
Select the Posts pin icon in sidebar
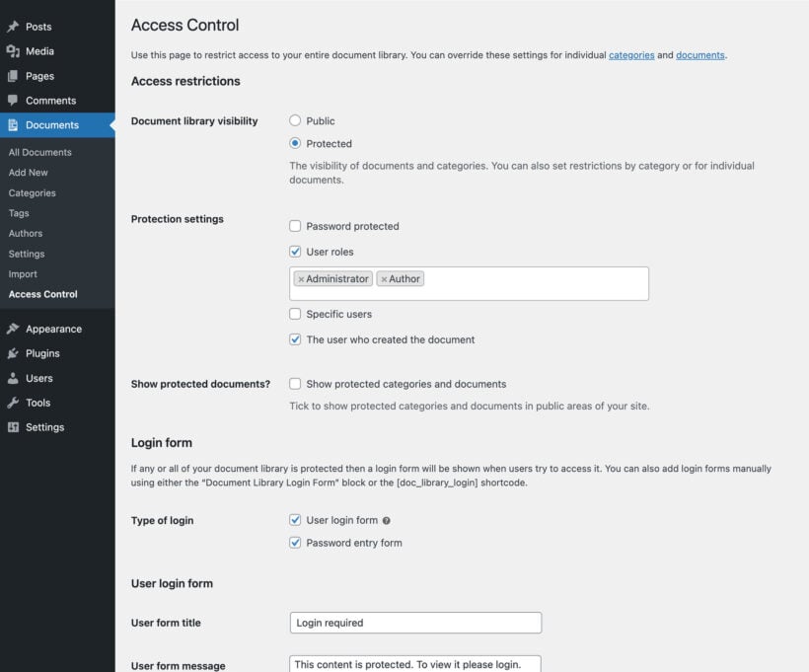tap(12, 26)
